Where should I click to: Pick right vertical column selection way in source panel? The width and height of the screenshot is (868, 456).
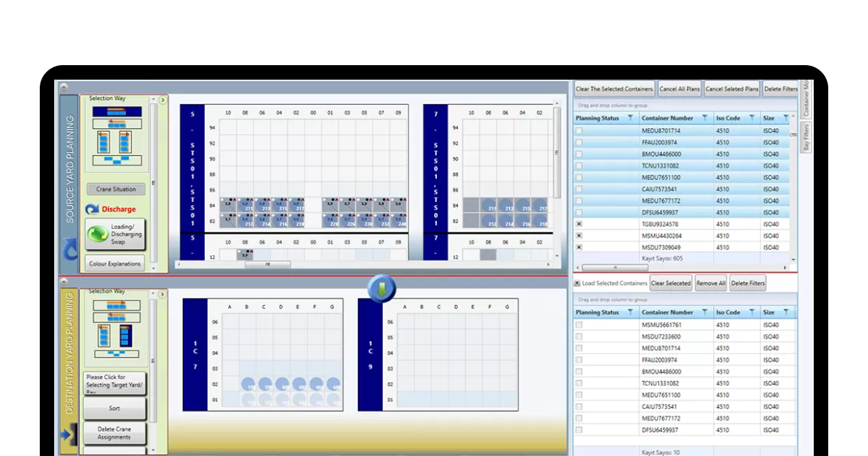coord(126,142)
